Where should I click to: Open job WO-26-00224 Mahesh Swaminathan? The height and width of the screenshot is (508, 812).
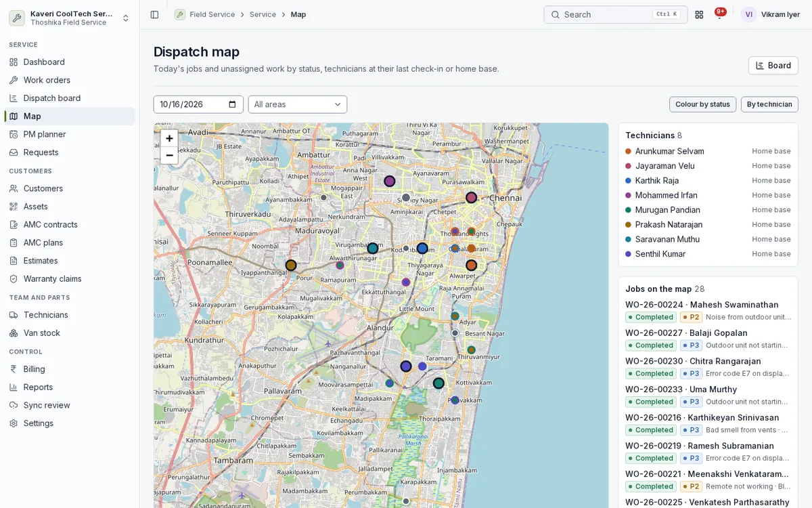[x=708, y=311]
